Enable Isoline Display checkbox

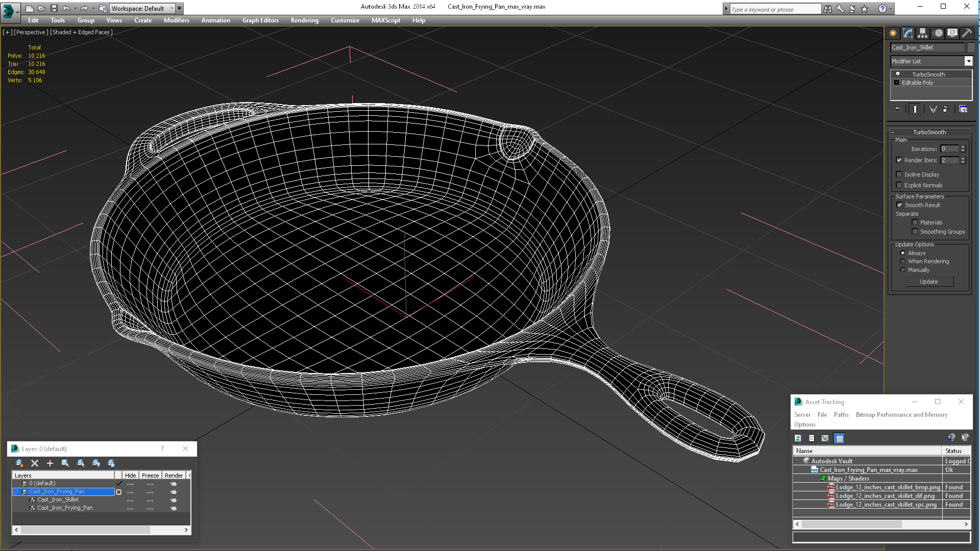tap(899, 174)
